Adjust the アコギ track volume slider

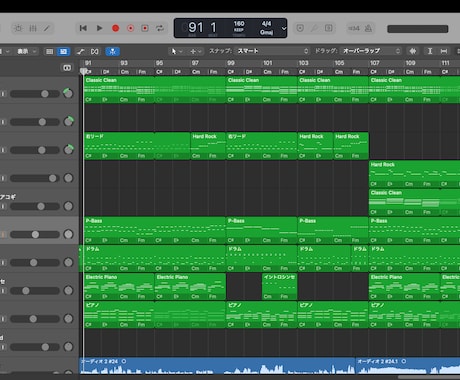click(35, 207)
